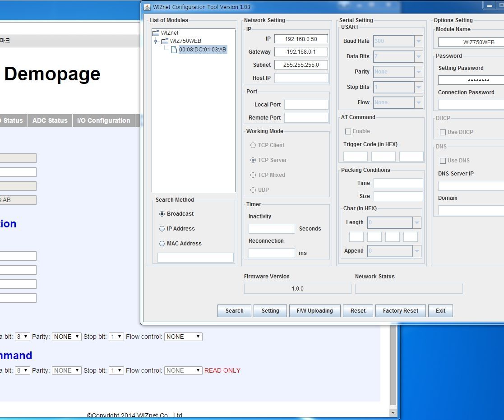Viewport: 504px width, 420px height.
Task: Minimize the WIZnet Configuration Tool window
Action: (489, 6)
